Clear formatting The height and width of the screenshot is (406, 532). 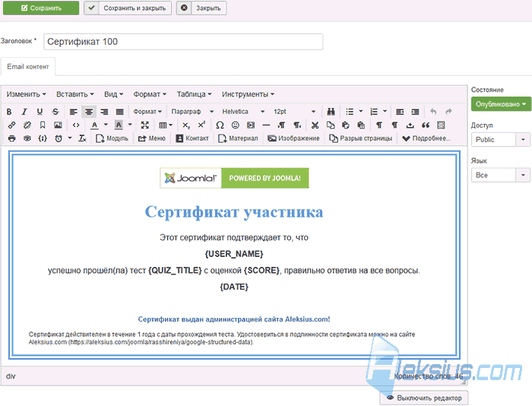(x=82, y=138)
